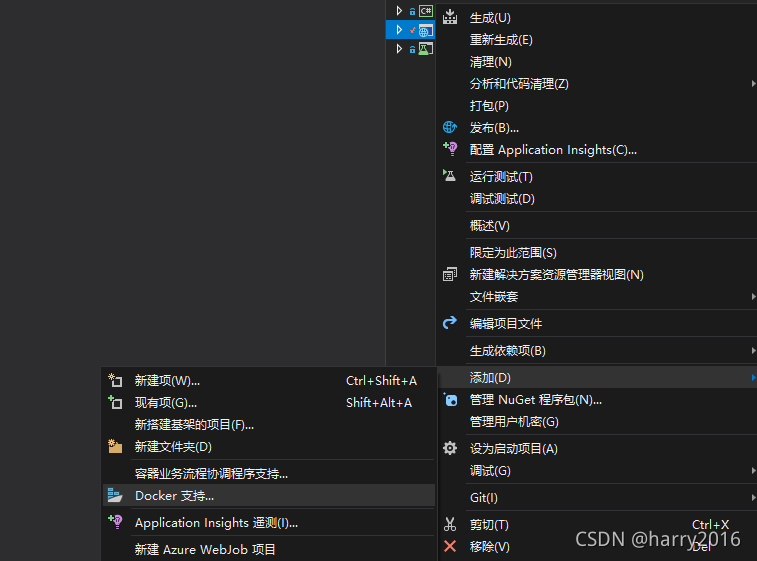Image resolution: width=757 pixels, height=561 pixels.
Task: Click the Publish (发布) globe icon
Action: (450, 127)
